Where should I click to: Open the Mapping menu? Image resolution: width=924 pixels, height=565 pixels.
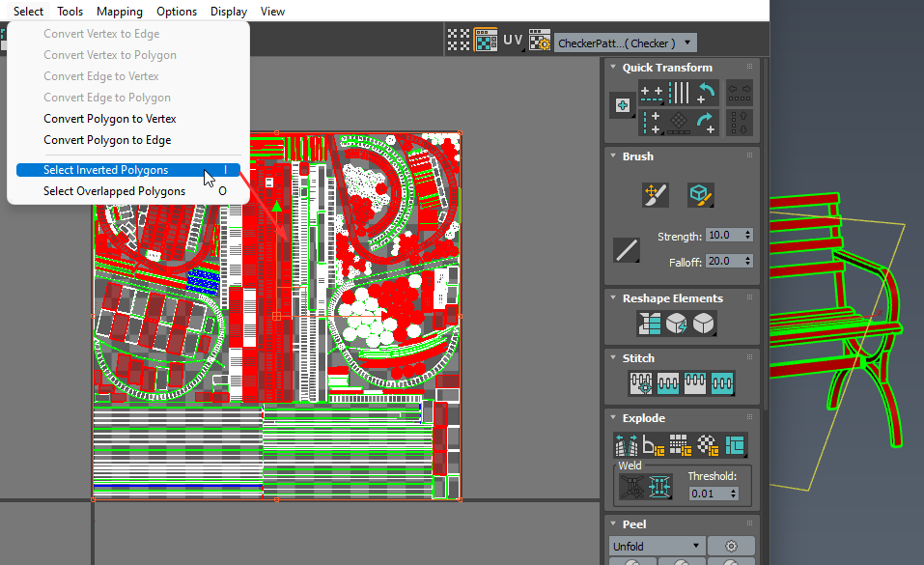tap(120, 12)
